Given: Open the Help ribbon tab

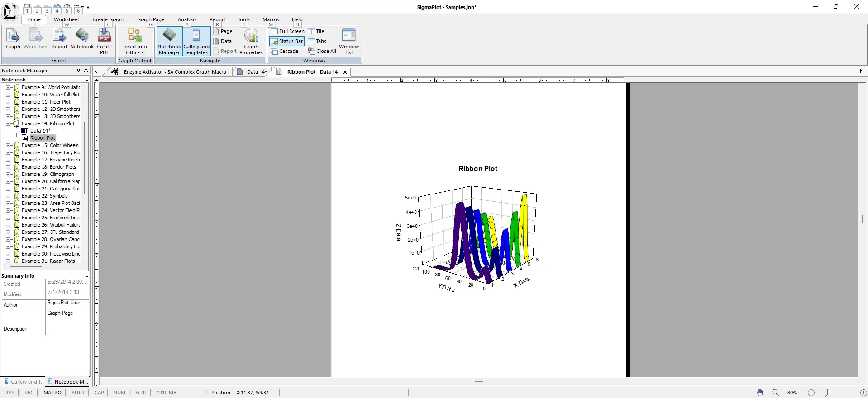Looking at the screenshot, I should point(297,19).
